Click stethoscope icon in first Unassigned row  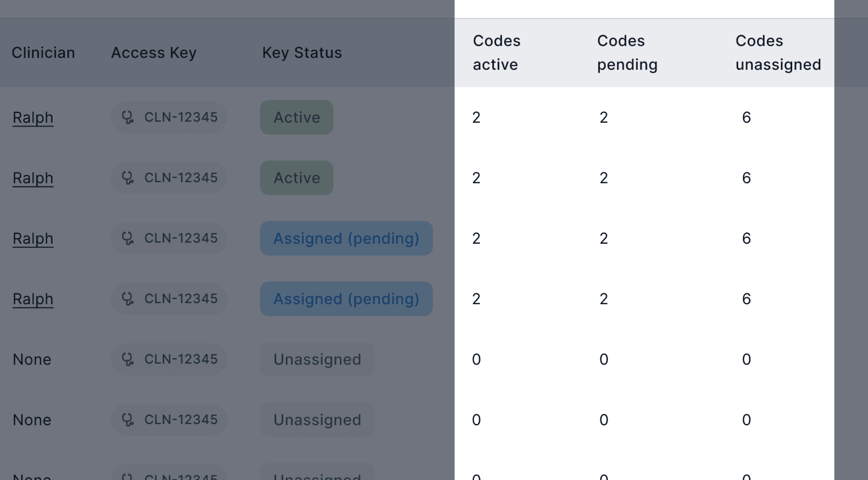click(127, 359)
